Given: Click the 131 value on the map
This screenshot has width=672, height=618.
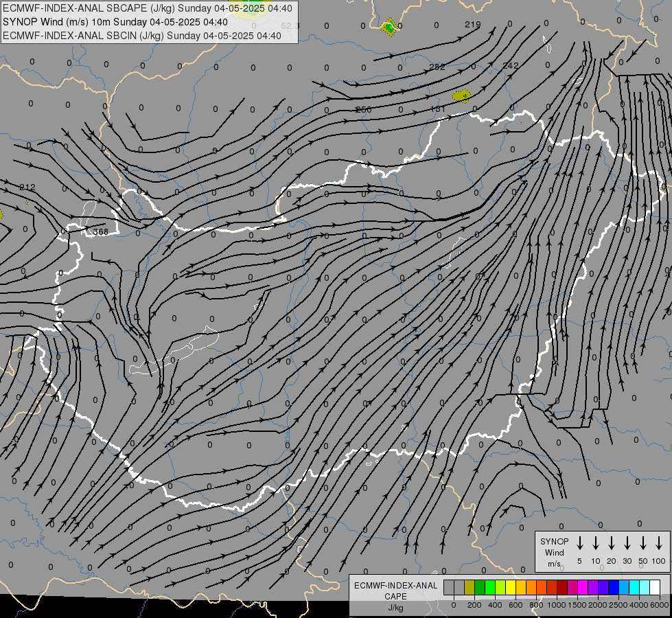Looking at the screenshot, I should click(437, 109).
